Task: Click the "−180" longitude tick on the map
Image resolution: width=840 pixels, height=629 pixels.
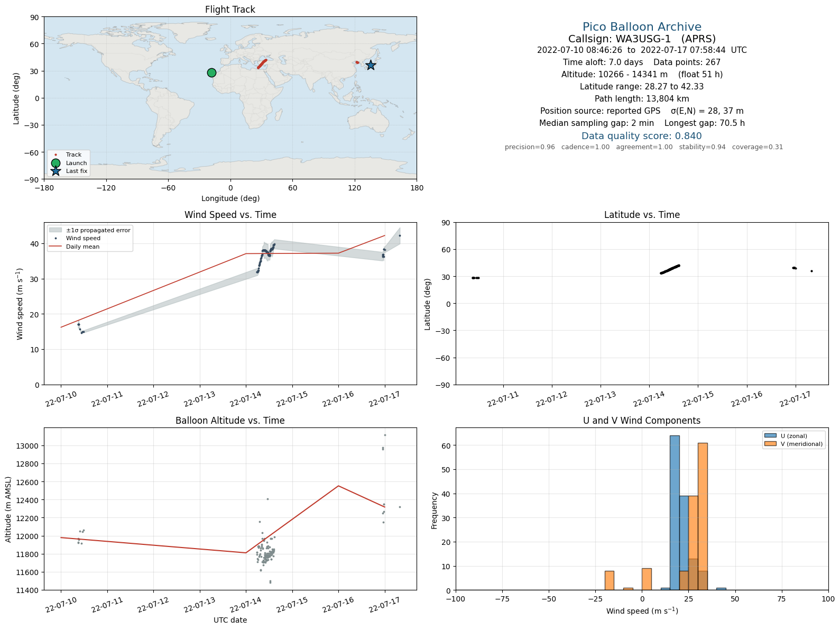Action: (44, 187)
